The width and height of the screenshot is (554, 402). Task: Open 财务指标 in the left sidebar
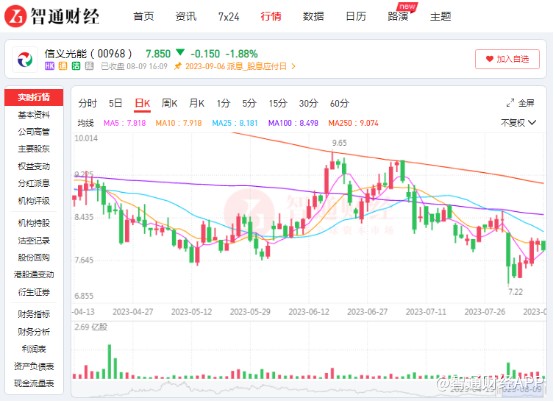pyautogui.click(x=34, y=314)
